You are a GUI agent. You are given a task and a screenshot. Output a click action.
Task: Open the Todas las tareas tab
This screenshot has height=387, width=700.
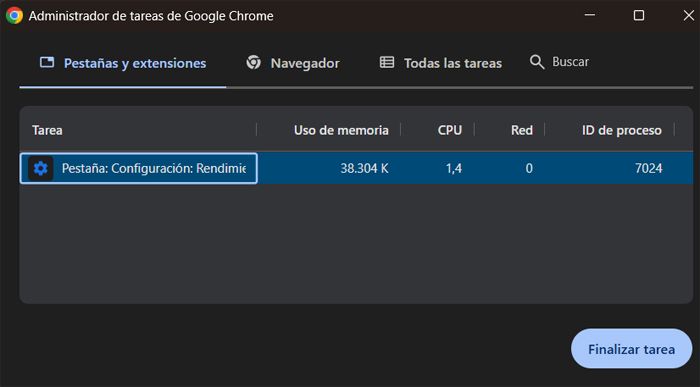click(x=441, y=63)
